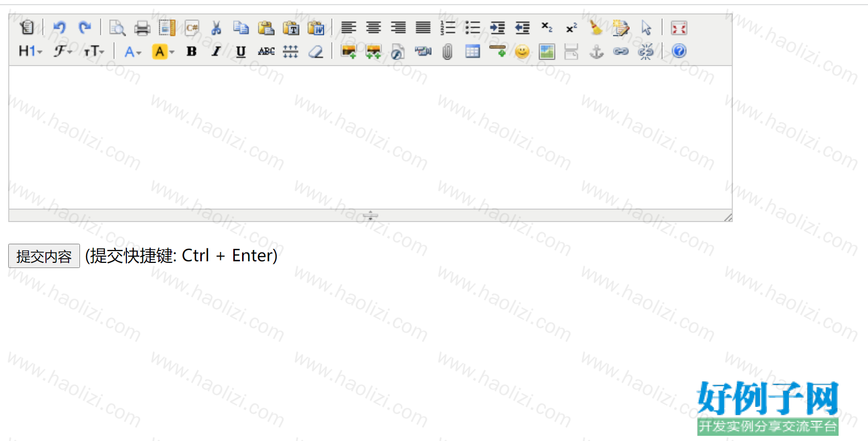The height and width of the screenshot is (441, 868).
Task: Decrease the indent
Action: (522, 27)
